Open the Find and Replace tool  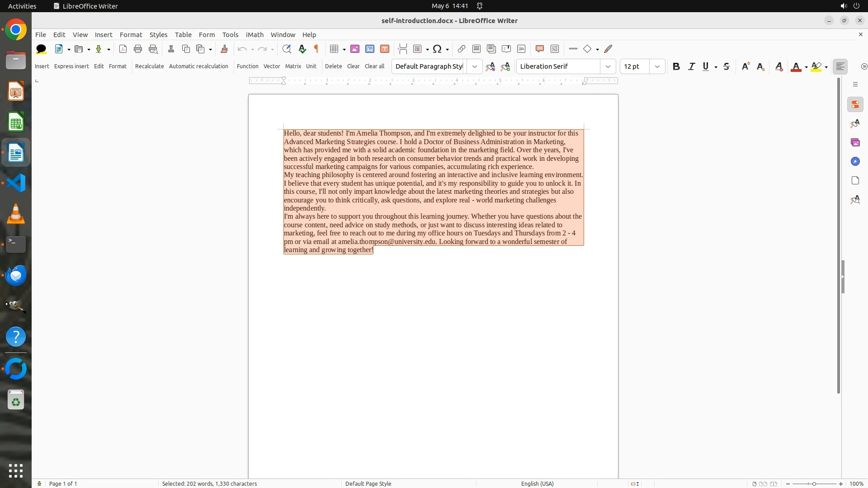click(x=286, y=49)
